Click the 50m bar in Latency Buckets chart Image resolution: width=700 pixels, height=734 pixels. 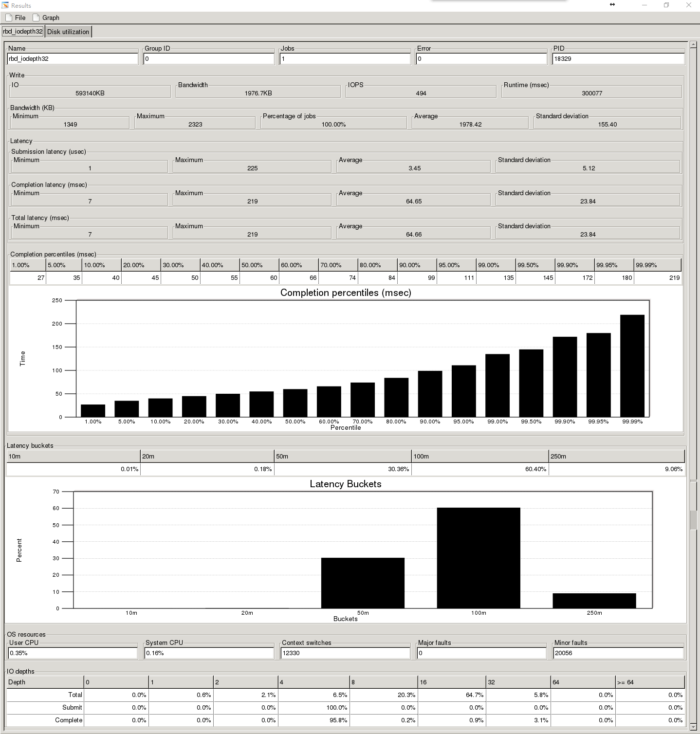[363, 583]
